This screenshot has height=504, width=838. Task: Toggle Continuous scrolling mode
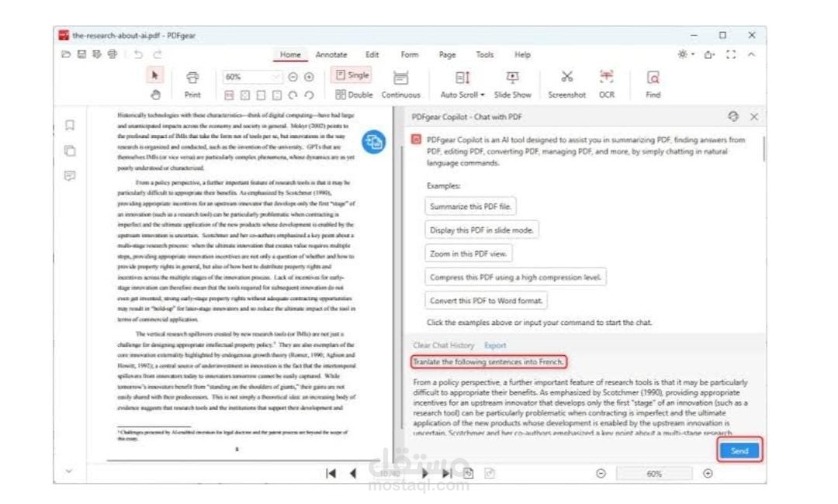click(401, 85)
